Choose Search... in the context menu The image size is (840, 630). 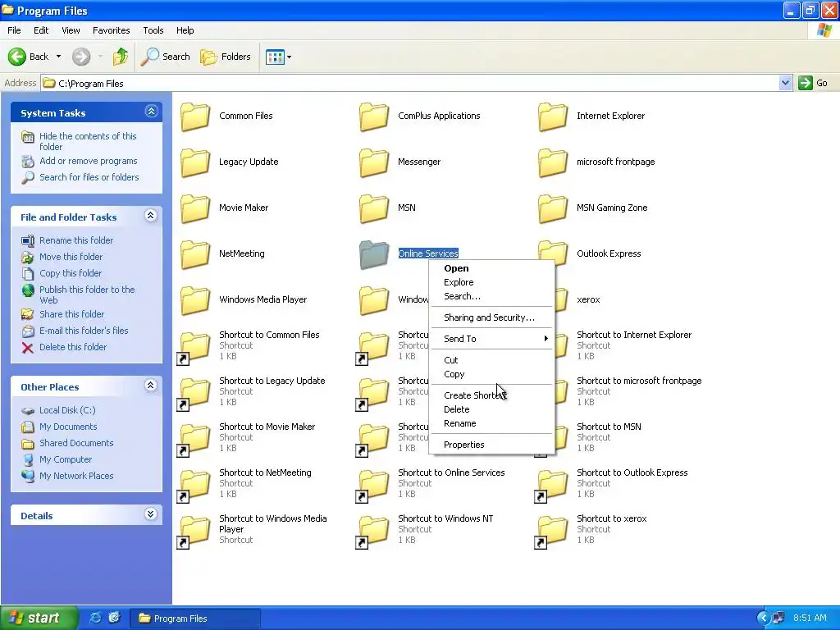(492, 296)
